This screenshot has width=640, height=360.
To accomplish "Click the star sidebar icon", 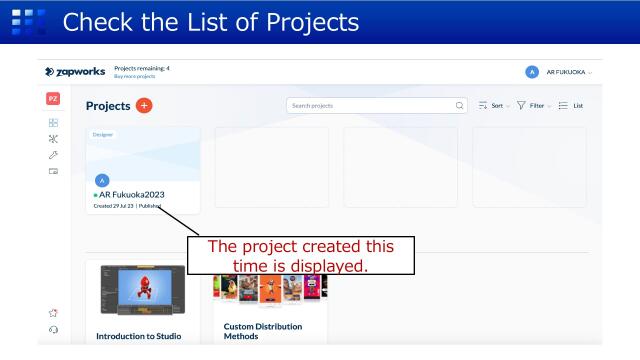I will click(53, 313).
